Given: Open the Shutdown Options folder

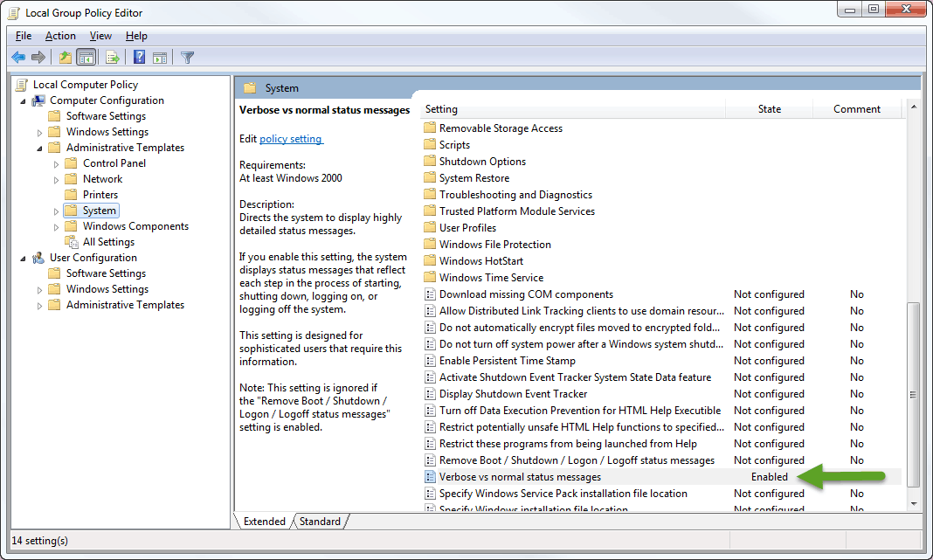Looking at the screenshot, I should (482, 162).
